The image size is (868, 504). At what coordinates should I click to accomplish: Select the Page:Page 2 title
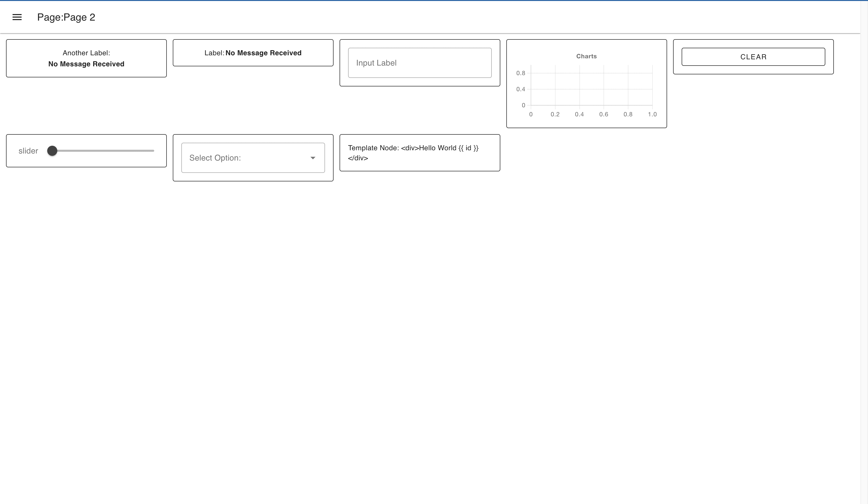click(67, 17)
